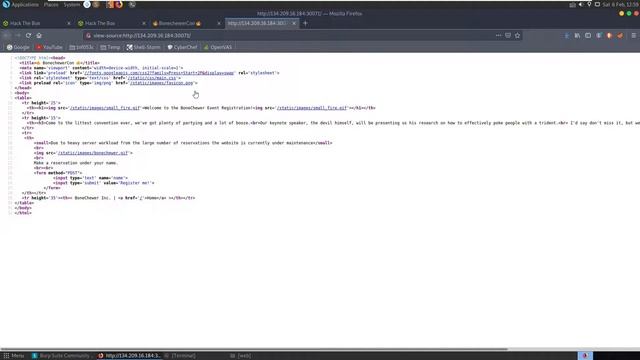The image size is (640, 360).
Task: Follow the /static/css/main.css link
Action: pyautogui.click(x=152, y=78)
